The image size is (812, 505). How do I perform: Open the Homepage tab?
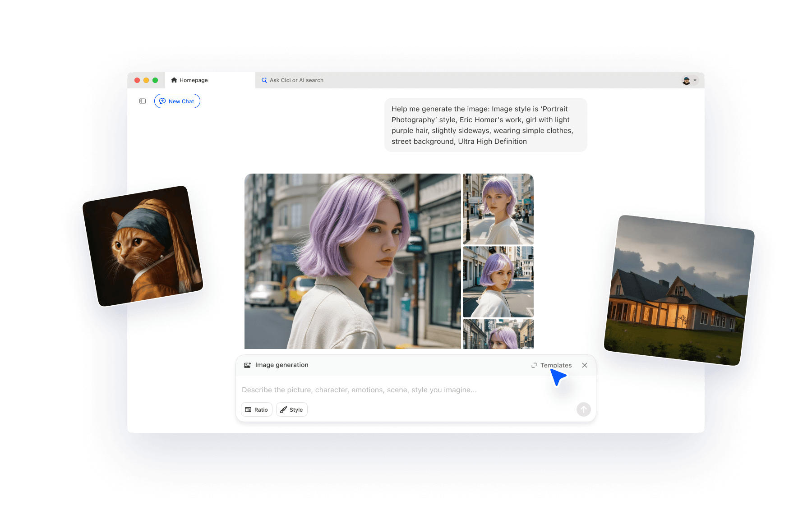coord(194,80)
